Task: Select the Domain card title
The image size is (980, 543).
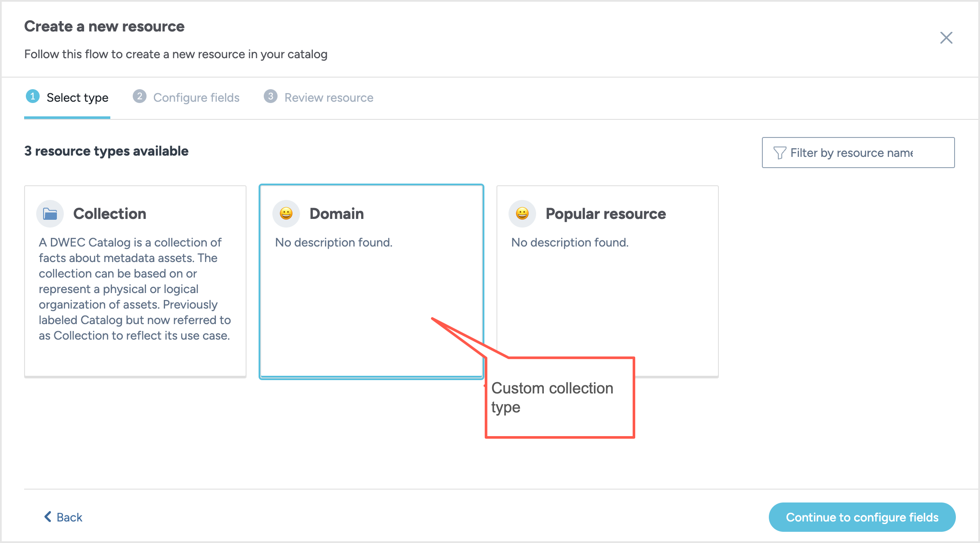Action: coord(337,214)
